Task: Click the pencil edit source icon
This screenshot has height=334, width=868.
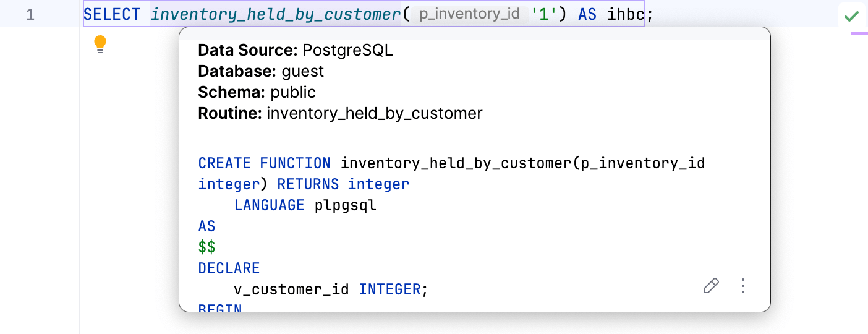Action: [x=711, y=286]
